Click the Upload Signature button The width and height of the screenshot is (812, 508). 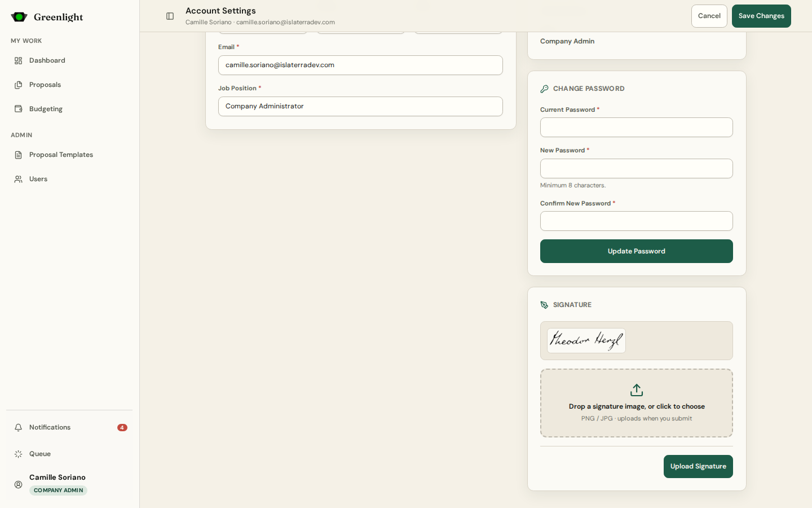click(698, 466)
